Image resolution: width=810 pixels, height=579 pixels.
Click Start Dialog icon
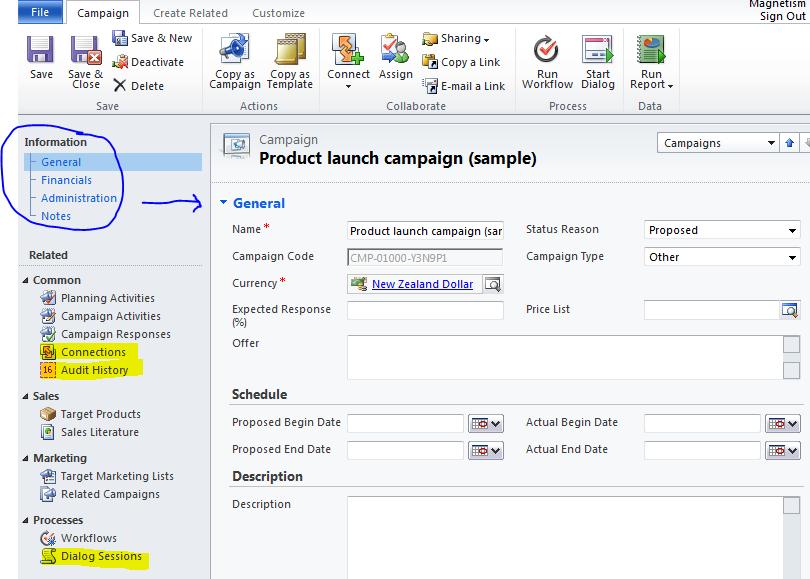pyautogui.click(x=598, y=49)
